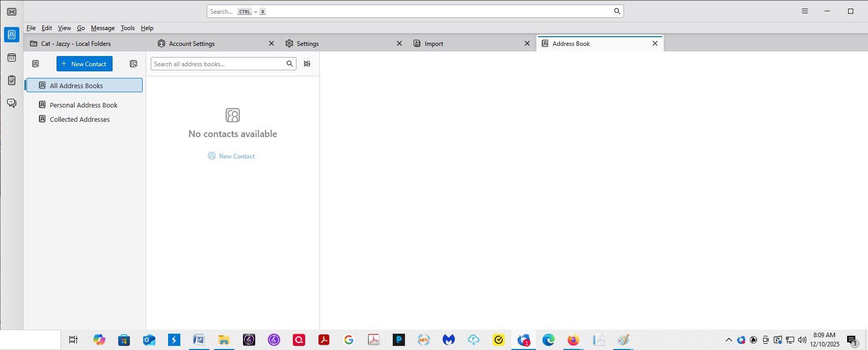Open the contact list display options

[x=307, y=64]
